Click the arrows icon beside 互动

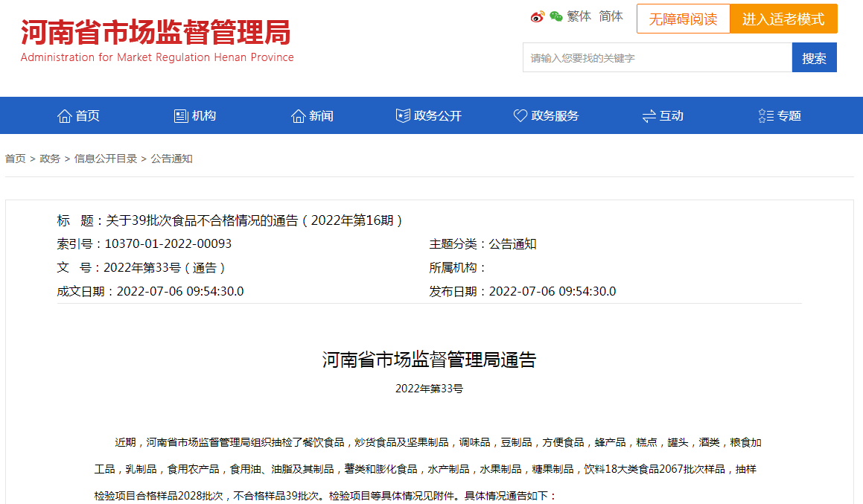pyautogui.click(x=649, y=116)
